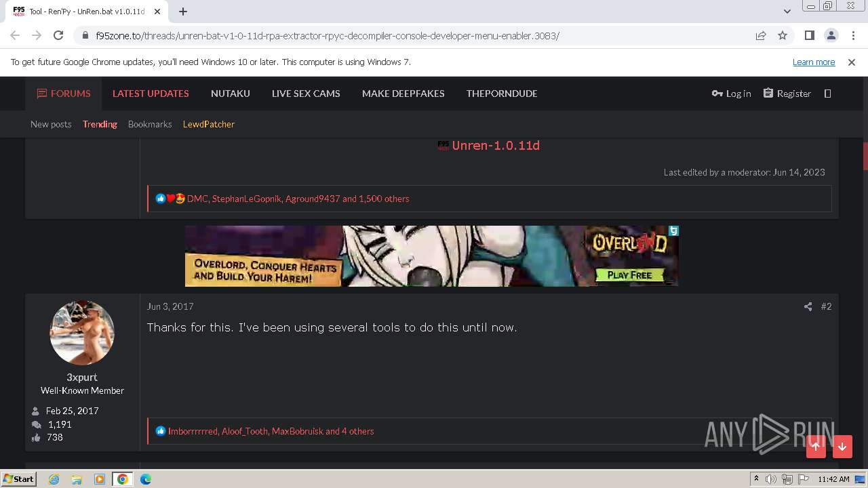Open the volume speaker tray icon
The height and width of the screenshot is (488, 868).
click(x=771, y=479)
